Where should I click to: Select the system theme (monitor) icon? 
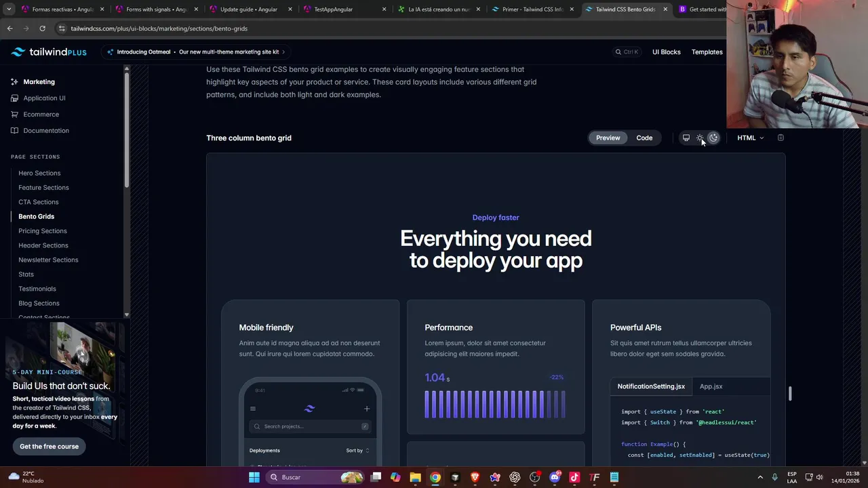(x=686, y=138)
